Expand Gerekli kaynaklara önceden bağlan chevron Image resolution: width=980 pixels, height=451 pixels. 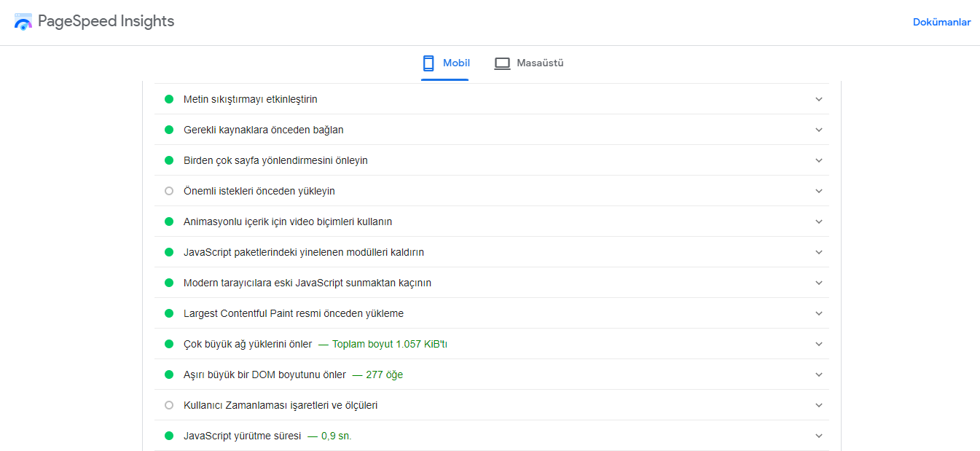(x=819, y=130)
